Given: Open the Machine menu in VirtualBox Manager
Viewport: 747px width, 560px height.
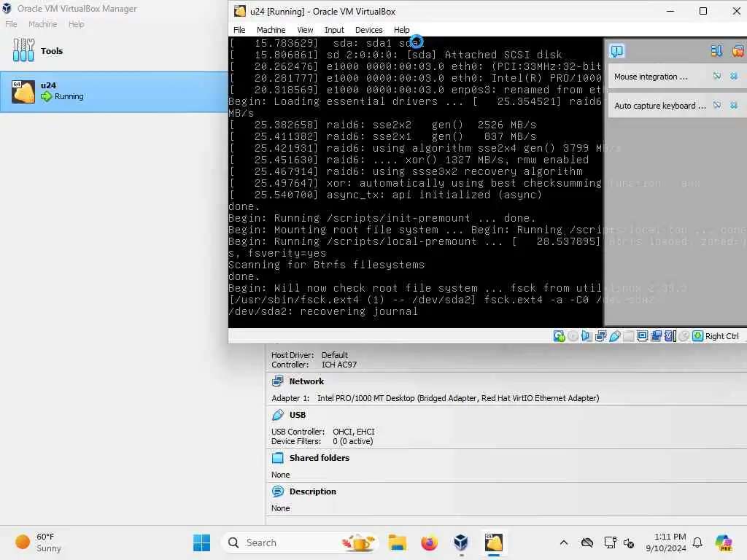Looking at the screenshot, I should tap(42, 24).
